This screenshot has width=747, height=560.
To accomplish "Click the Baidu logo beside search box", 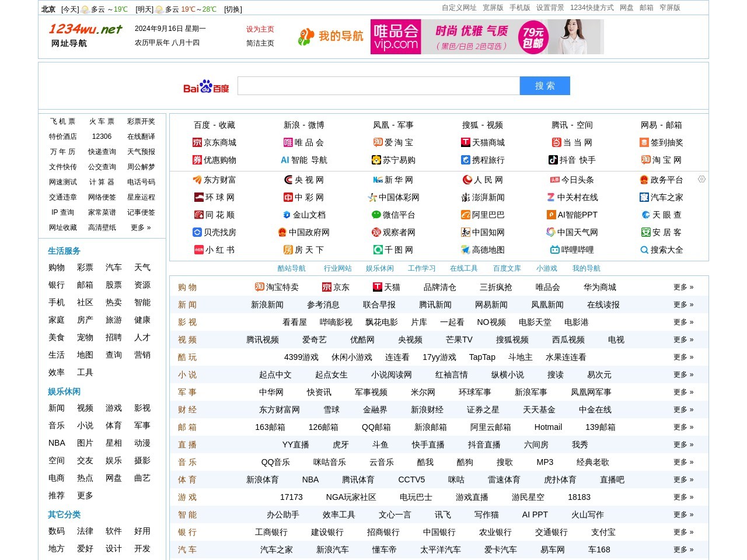I will pyautogui.click(x=206, y=87).
